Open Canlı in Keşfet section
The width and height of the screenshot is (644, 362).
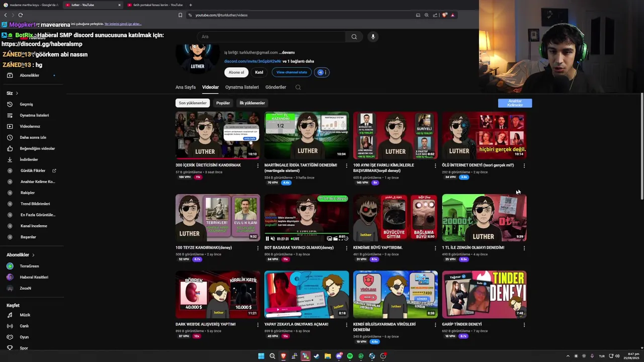[x=24, y=326]
